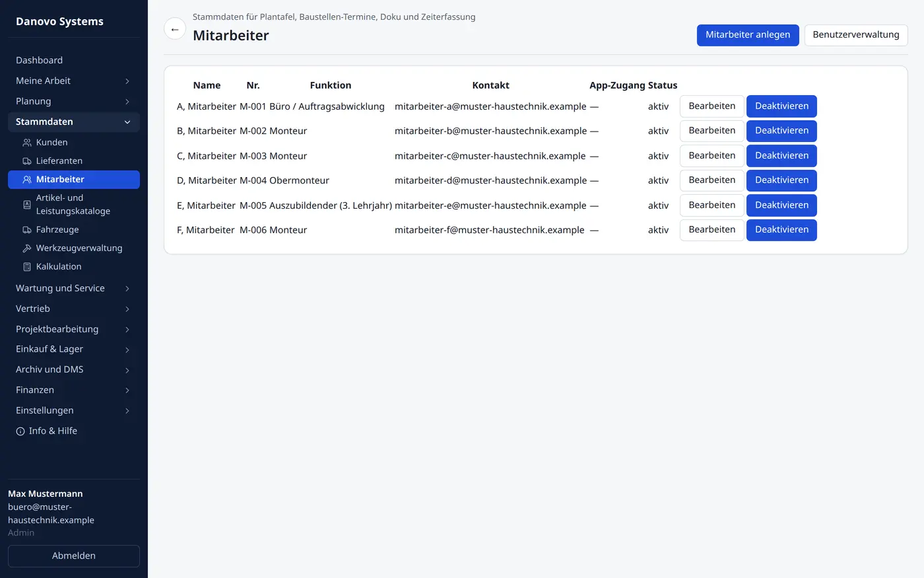
Task: Open Fahrzeuge in the sidebar
Action: (x=74, y=230)
